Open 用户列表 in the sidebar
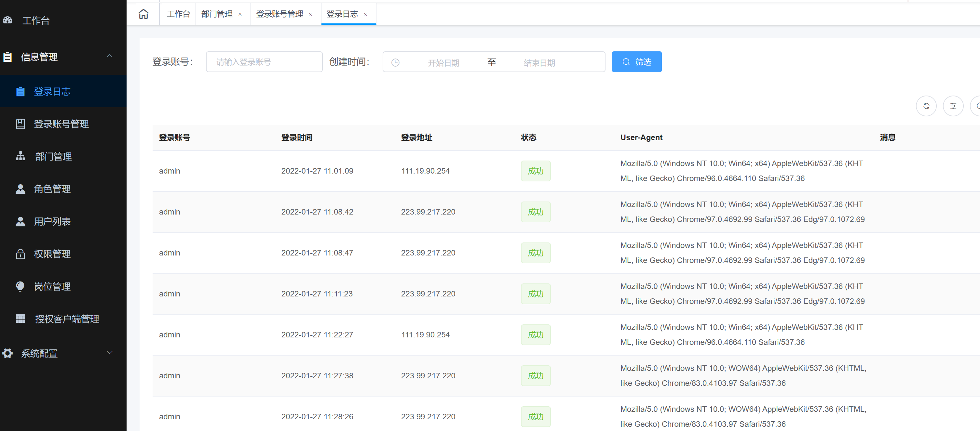980x431 pixels. [x=63, y=221]
